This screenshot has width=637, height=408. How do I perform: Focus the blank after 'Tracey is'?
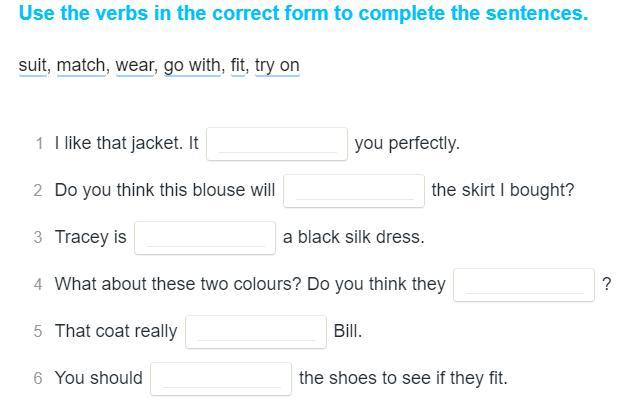coord(205,237)
